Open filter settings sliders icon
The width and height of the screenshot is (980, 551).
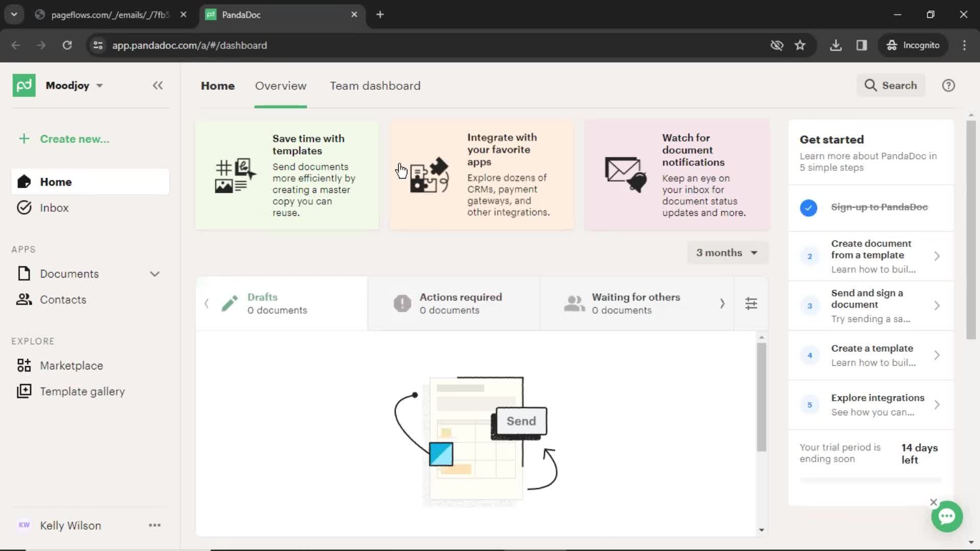point(751,304)
